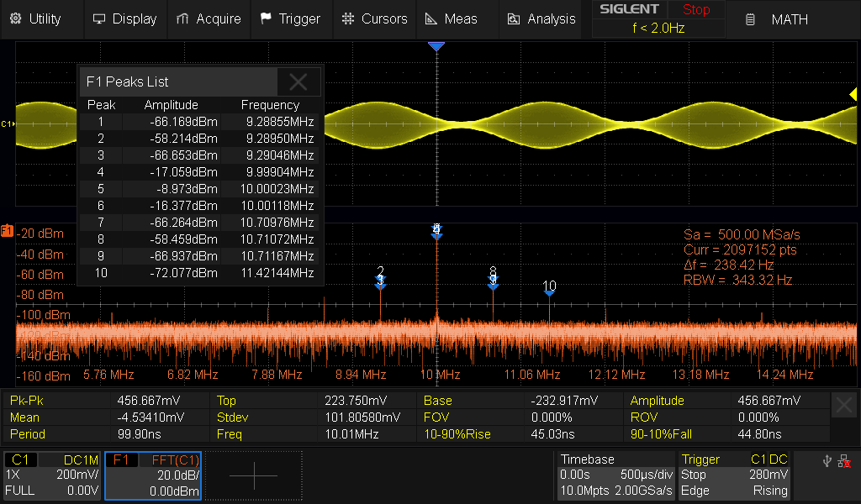Add a new trace with plus box

coord(253,475)
